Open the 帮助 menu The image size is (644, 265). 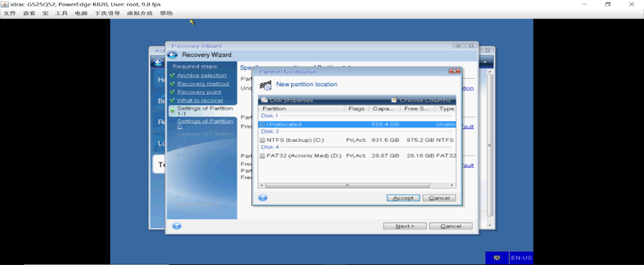166,13
